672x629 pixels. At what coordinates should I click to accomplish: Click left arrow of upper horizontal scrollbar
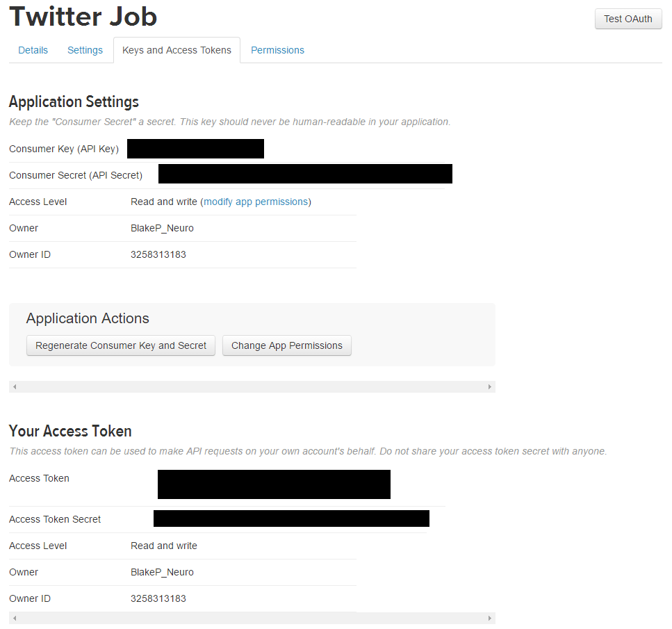(15, 386)
